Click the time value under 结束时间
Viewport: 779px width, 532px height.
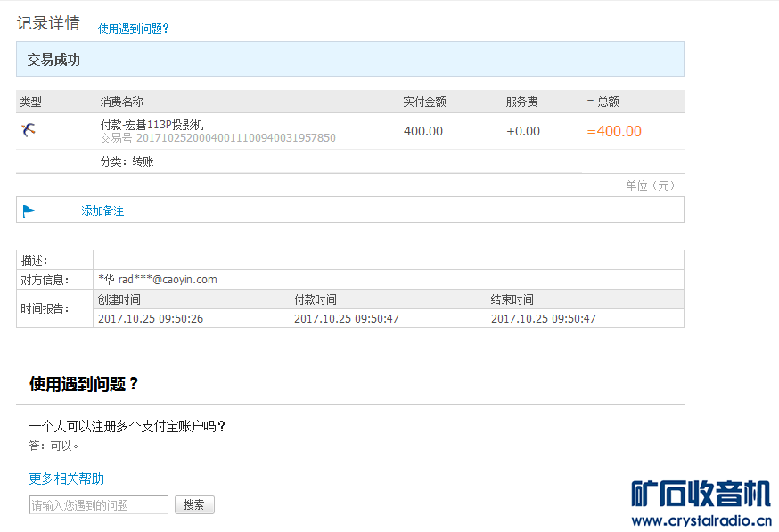click(544, 318)
